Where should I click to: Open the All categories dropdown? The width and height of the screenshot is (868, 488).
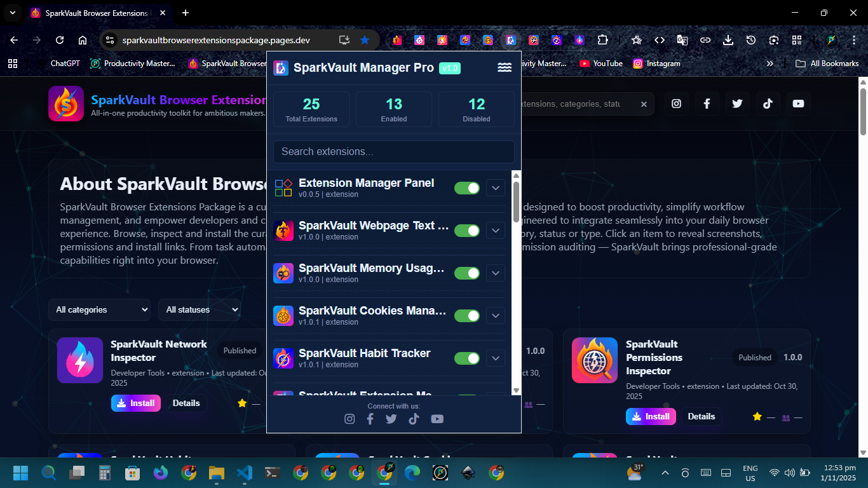[x=100, y=310]
